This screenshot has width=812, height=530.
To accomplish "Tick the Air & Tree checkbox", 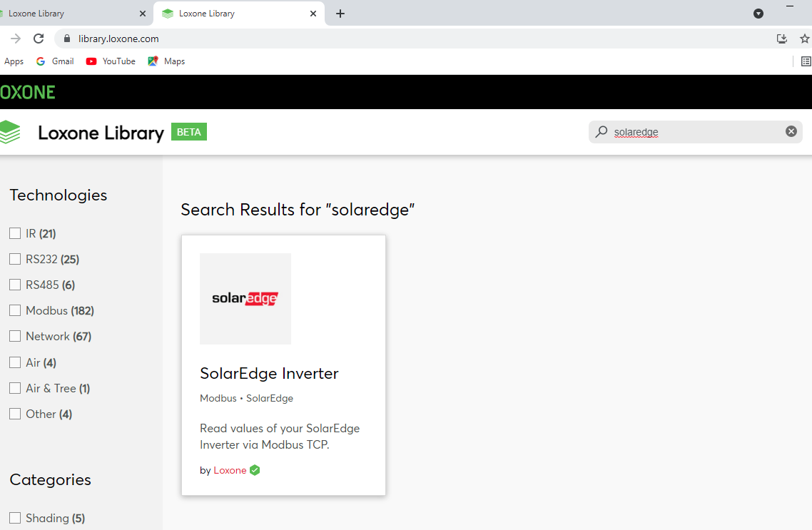I will coord(15,387).
